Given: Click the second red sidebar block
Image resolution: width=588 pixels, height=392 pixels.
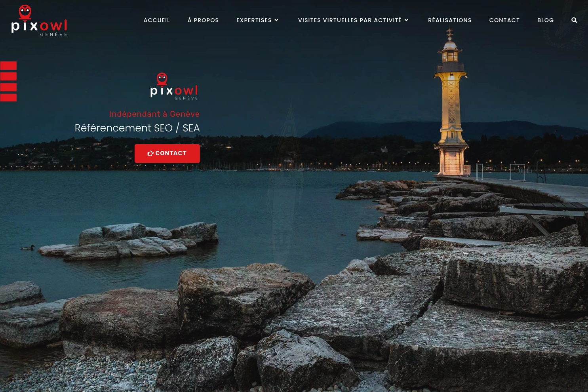Looking at the screenshot, I should click(x=8, y=76).
